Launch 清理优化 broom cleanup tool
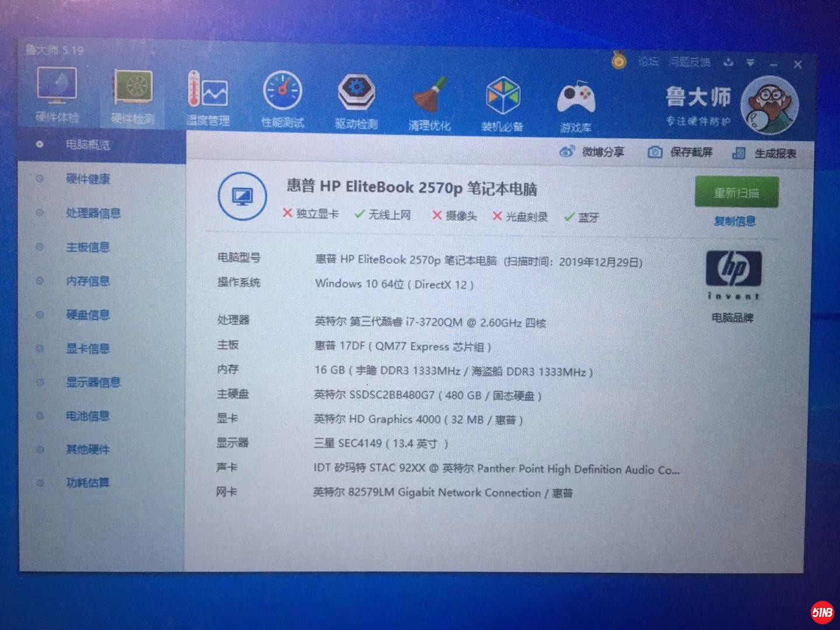The image size is (840, 630). click(429, 100)
